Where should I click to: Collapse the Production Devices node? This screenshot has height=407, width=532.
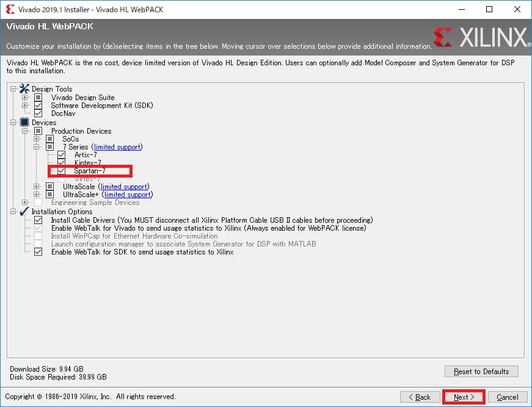[25, 131]
